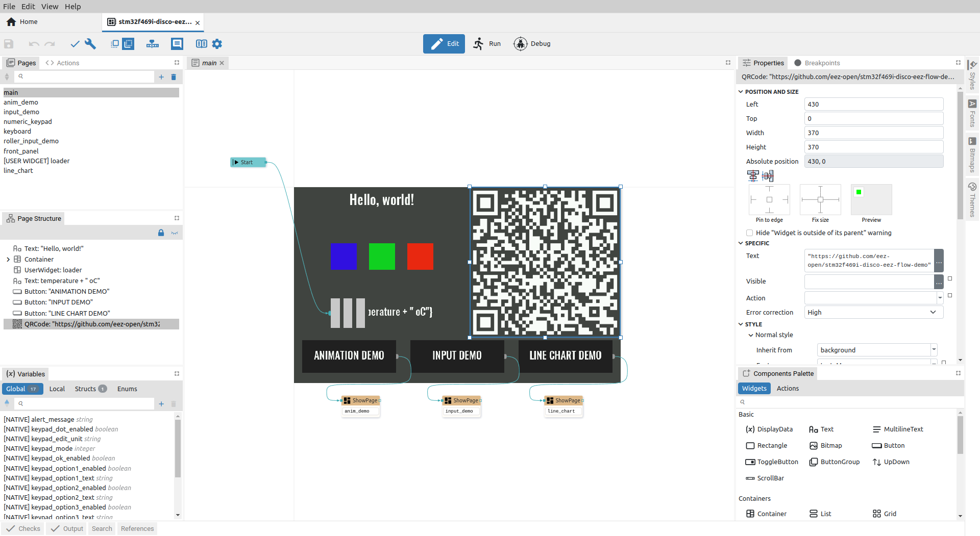Toggle the timeline toolbar icon
Screen dimensions: 980x536
click(153, 44)
